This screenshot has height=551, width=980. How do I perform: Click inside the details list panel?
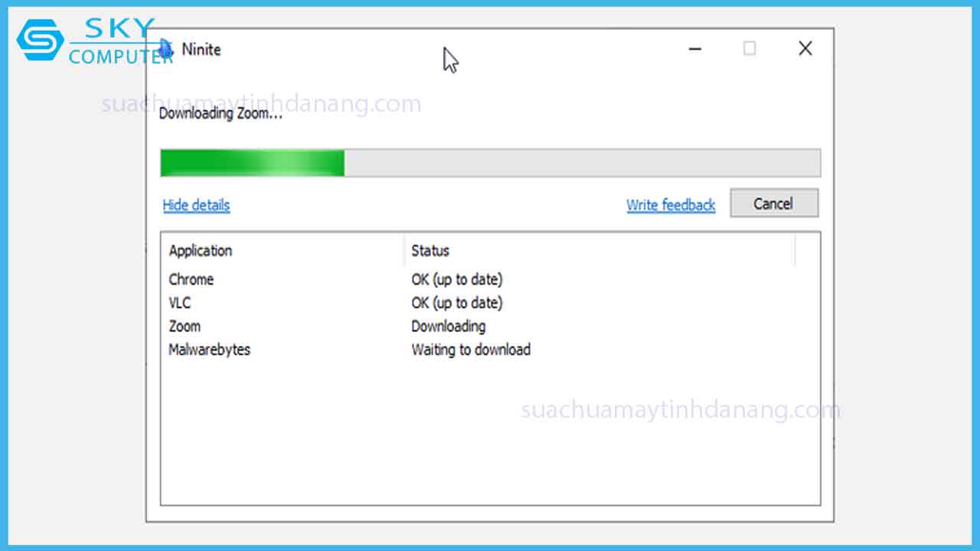coord(490,429)
